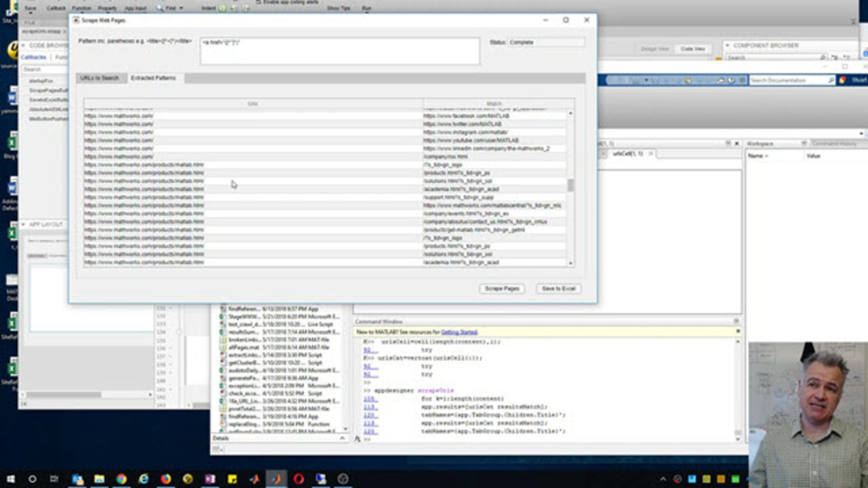Open Internet Explorer from taskbar
Viewport: 868px width, 488px height.
pos(143,479)
